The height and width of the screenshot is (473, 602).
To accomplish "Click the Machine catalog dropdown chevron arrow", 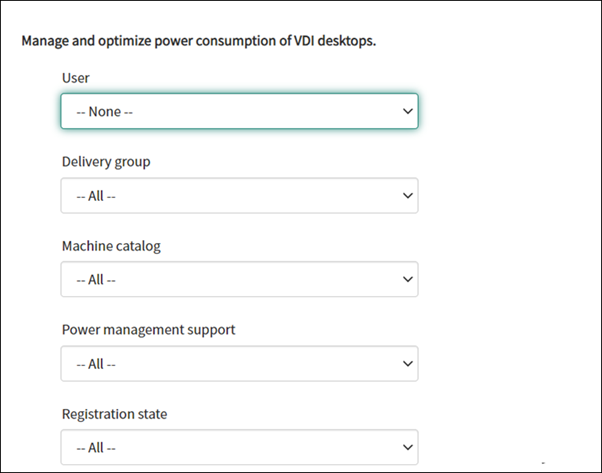I will tap(406, 279).
